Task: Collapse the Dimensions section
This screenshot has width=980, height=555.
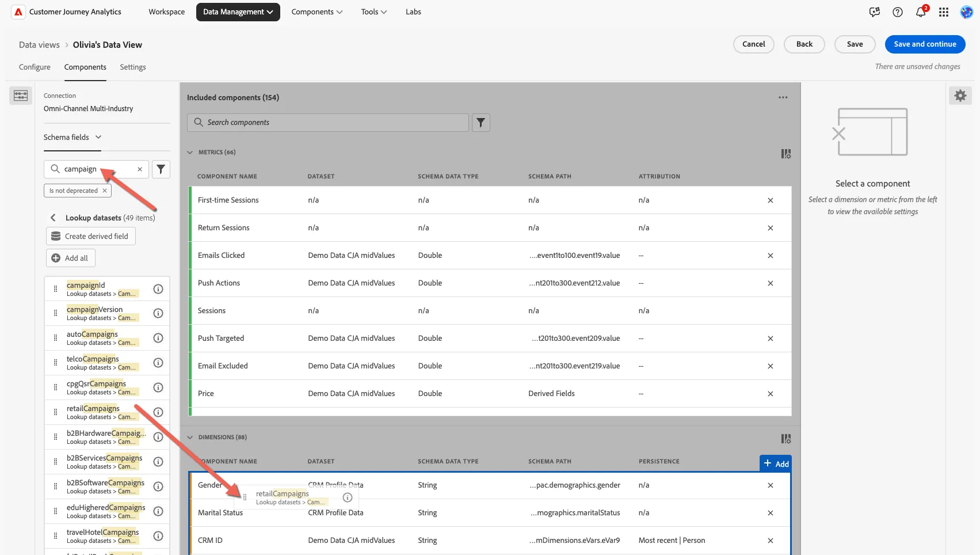Action: (190, 438)
